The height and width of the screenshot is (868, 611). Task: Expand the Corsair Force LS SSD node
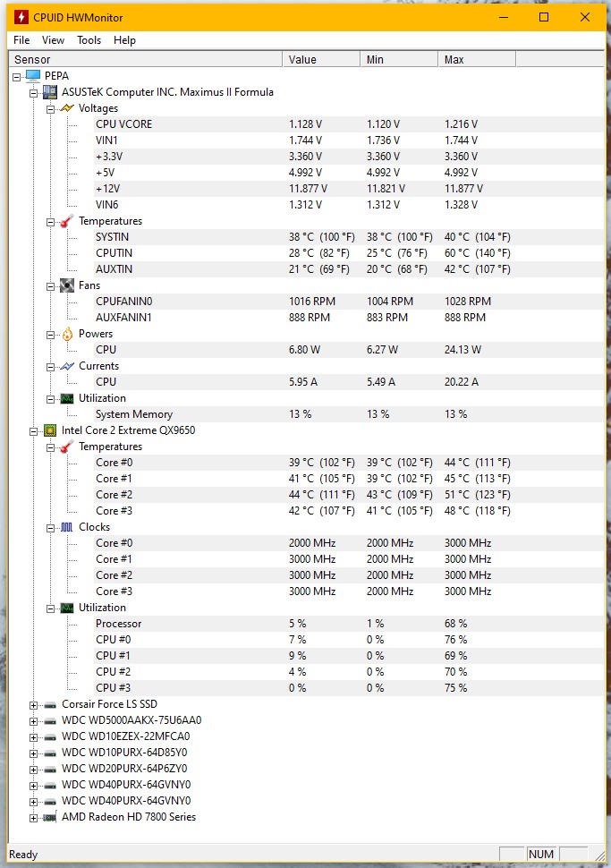point(34,704)
